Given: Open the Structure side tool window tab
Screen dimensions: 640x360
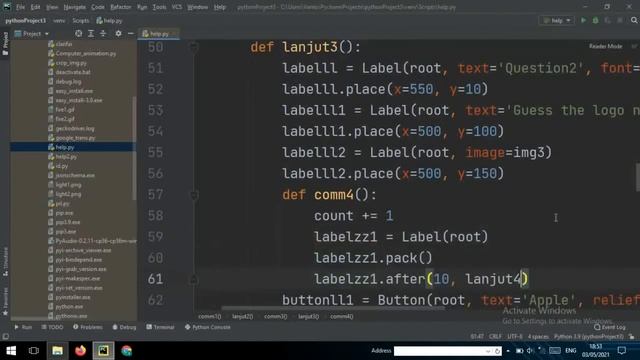Looking at the screenshot, I should pos(5,262).
